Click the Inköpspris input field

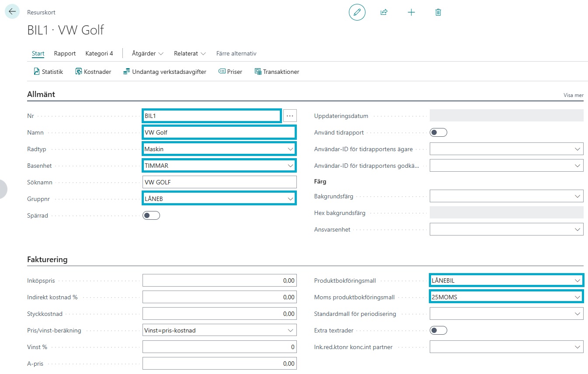pos(219,280)
